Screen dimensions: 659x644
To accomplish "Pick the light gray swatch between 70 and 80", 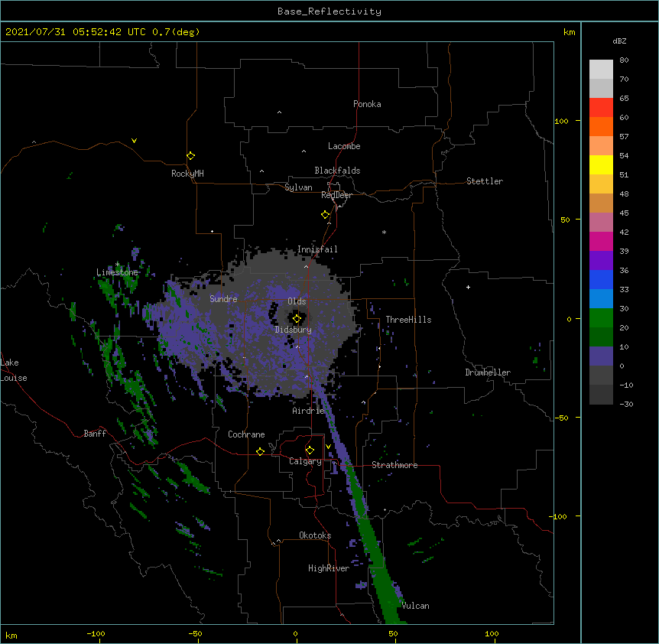I will pos(601,69).
